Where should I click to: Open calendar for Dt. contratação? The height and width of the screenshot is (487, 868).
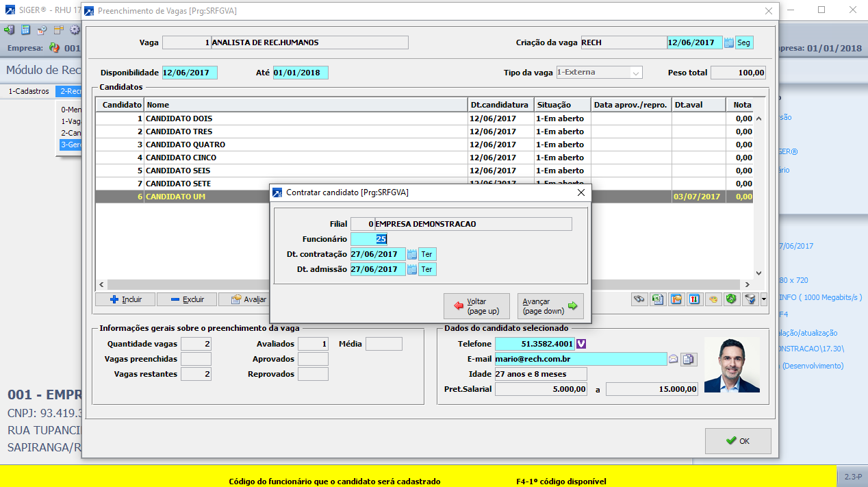pyautogui.click(x=412, y=254)
